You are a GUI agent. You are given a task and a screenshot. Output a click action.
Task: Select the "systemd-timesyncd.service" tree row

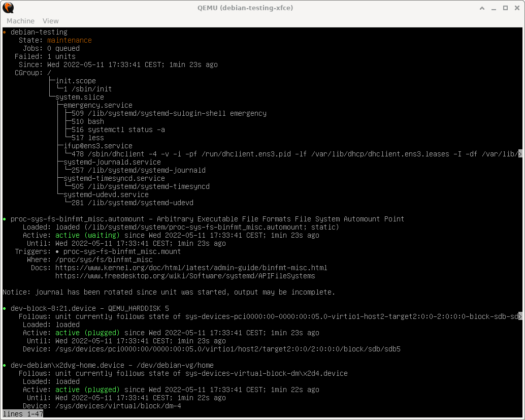(x=114, y=179)
